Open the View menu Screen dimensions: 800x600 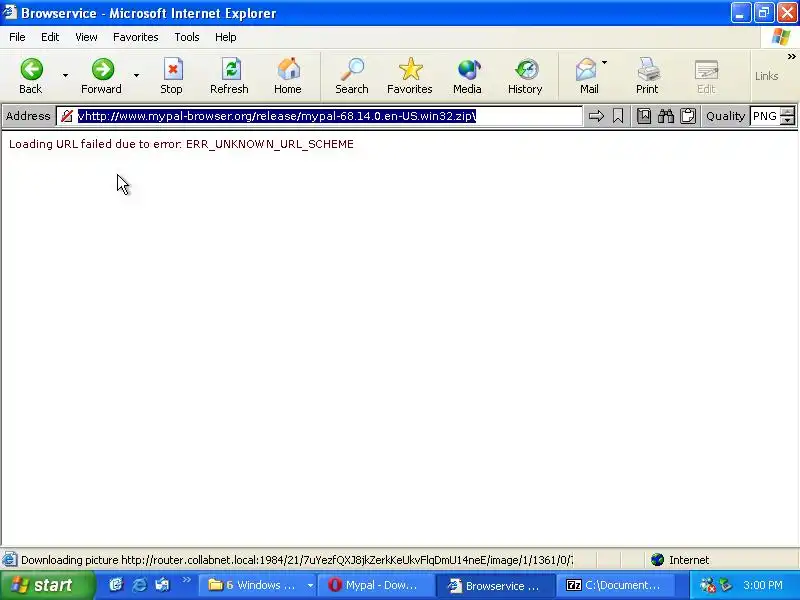(86, 37)
